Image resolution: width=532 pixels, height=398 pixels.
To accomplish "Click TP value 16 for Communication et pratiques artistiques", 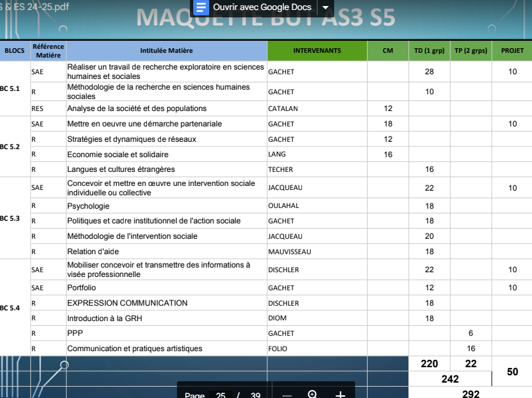I will click(x=471, y=349).
